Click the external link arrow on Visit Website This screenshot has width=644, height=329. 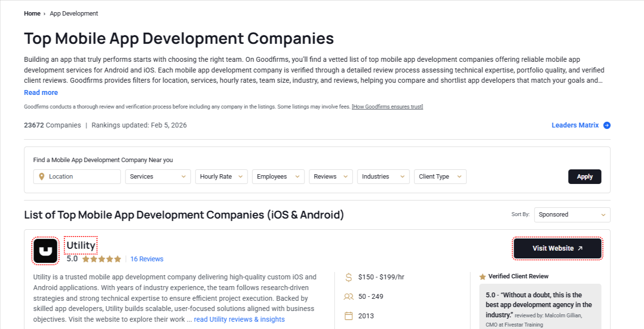[x=579, y=248]
